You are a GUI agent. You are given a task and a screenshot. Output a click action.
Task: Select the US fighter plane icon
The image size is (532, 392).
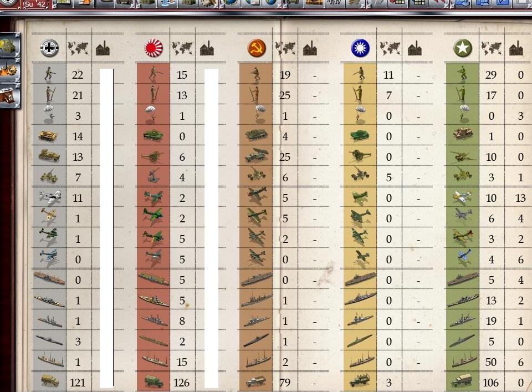point(462,197)
